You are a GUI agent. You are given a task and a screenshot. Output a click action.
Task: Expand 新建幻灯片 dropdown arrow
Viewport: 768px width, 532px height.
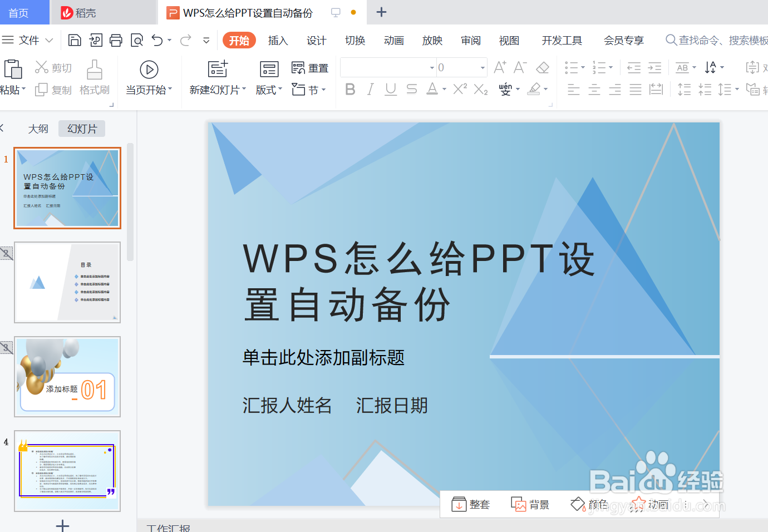(244, 90)
